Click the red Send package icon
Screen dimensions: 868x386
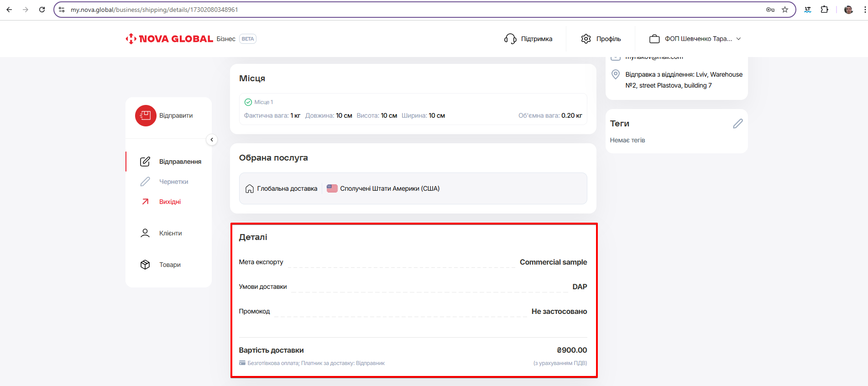[146, 115]
